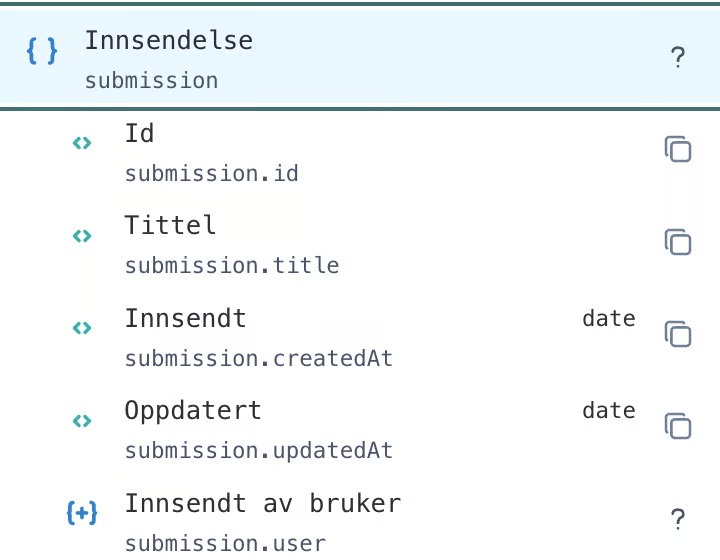Click the angle bracket icon beside Id
Image resolution: width=720 pixels, height=560 pixels.
click(82, 144)
